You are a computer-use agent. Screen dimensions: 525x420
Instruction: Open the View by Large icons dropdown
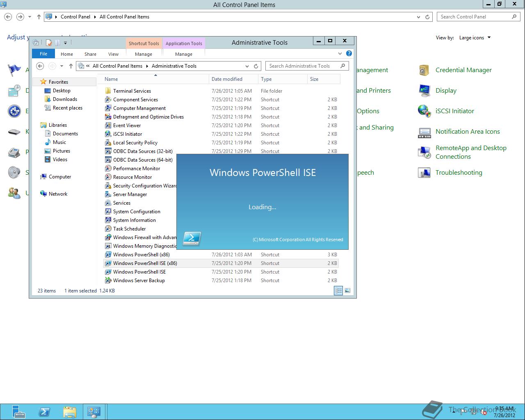(475, 38)
